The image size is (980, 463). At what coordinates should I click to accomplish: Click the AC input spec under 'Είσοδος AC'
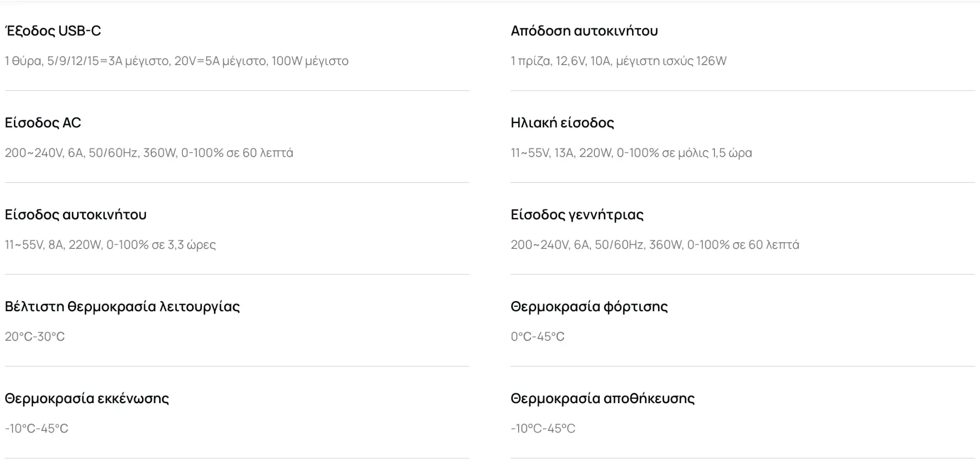click(x=149, y=153)
